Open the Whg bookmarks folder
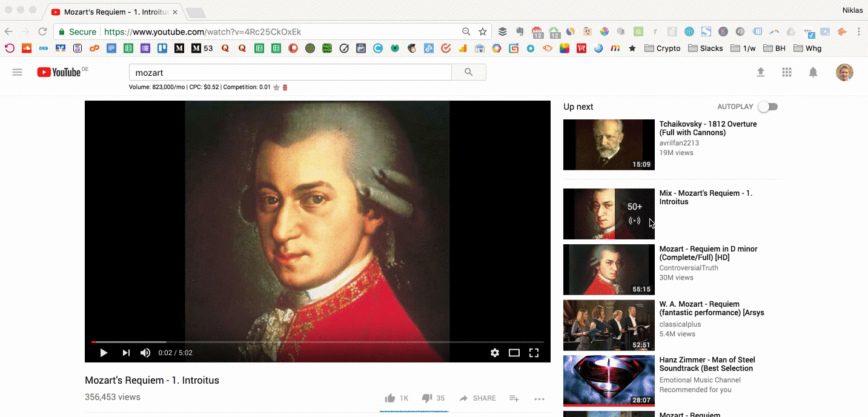Screen dimensions: 868x417 pos(807,48)
